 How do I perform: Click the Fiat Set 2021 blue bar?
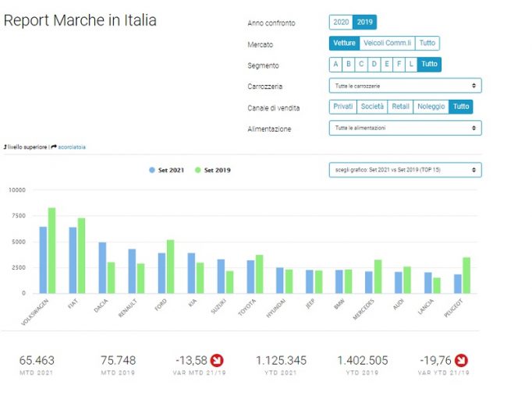click(x=73, y=260)
